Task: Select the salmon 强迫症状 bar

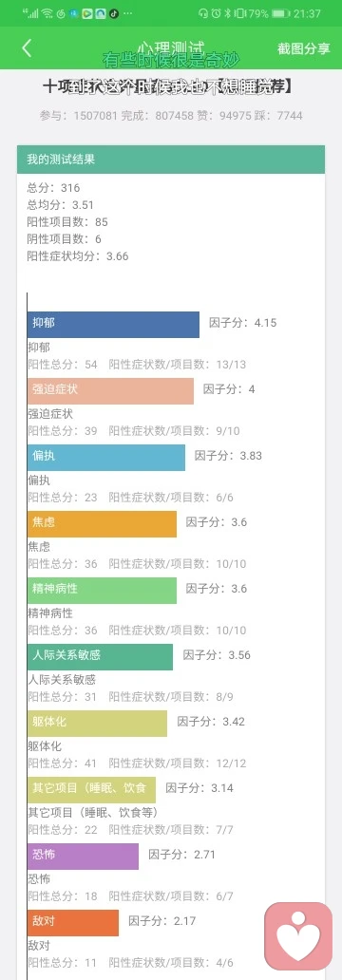Action: [x=110, y=390]
